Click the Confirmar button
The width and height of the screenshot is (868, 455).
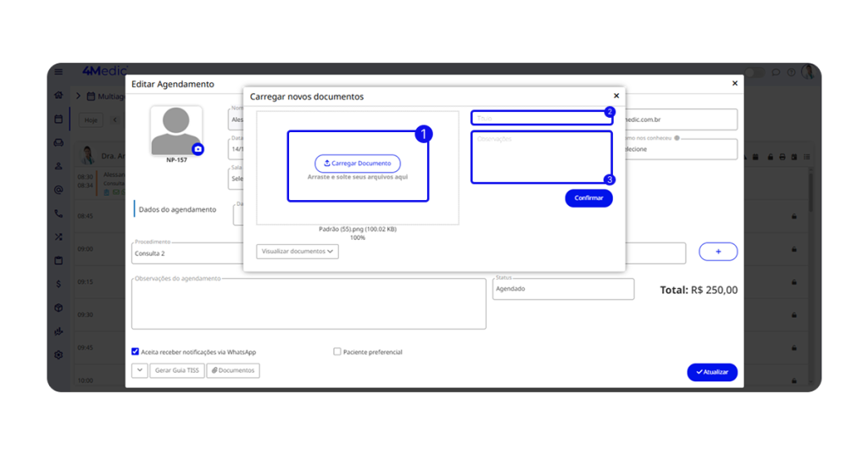click(588, 197)
